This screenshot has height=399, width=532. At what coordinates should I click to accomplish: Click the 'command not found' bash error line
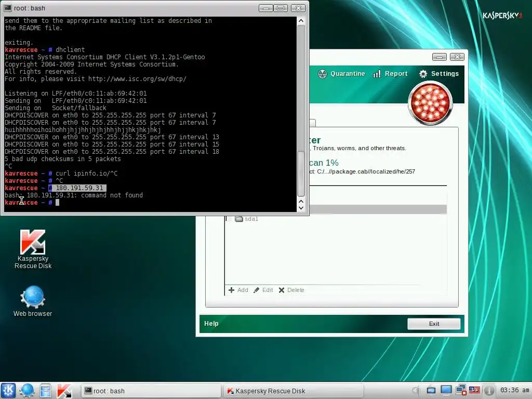(x=74, y=195)
